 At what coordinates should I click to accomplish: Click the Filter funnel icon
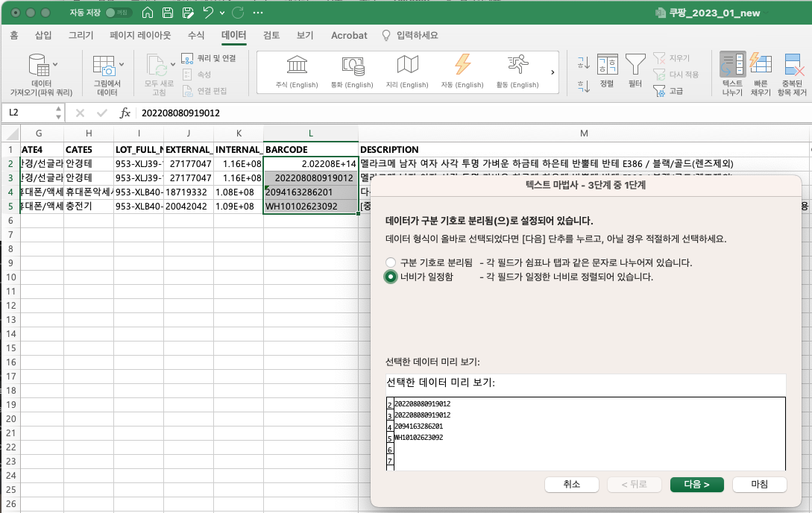point(635,66)
